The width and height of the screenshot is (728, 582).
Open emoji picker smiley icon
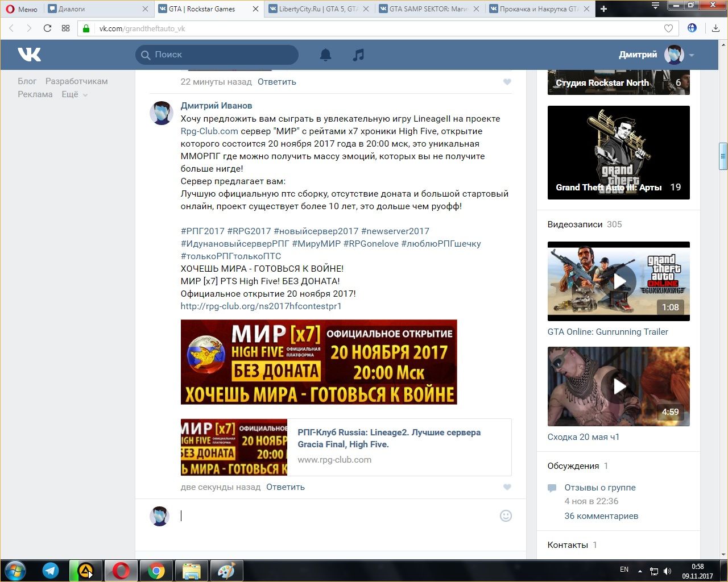click(506, 516)
